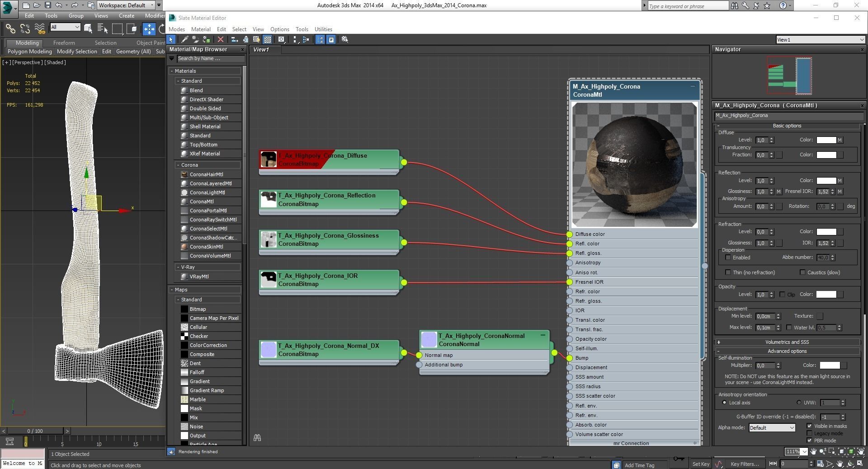Check Caustics (slow) option
Image resolution: width=868 pixels, height=469 pixels.
802,272
